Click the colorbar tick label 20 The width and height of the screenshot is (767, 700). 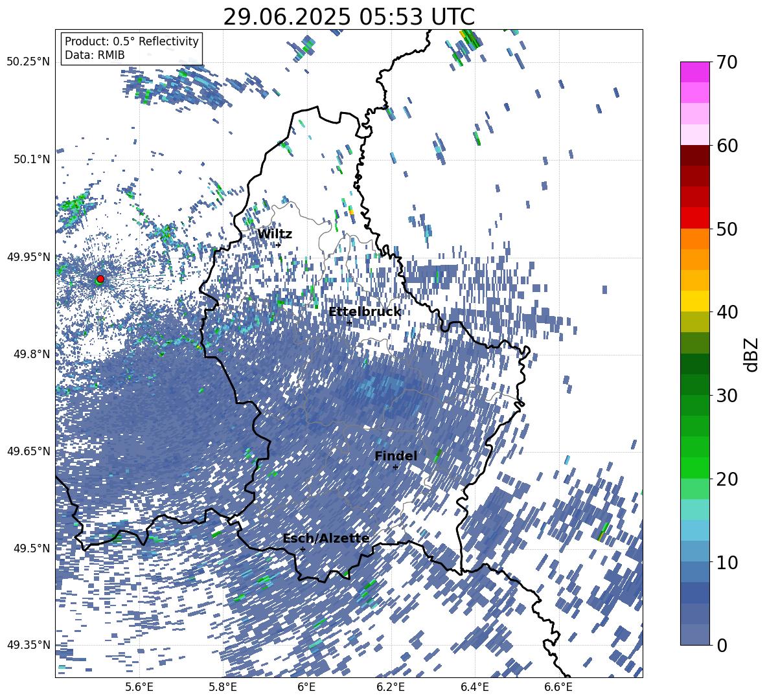(726, 479)
